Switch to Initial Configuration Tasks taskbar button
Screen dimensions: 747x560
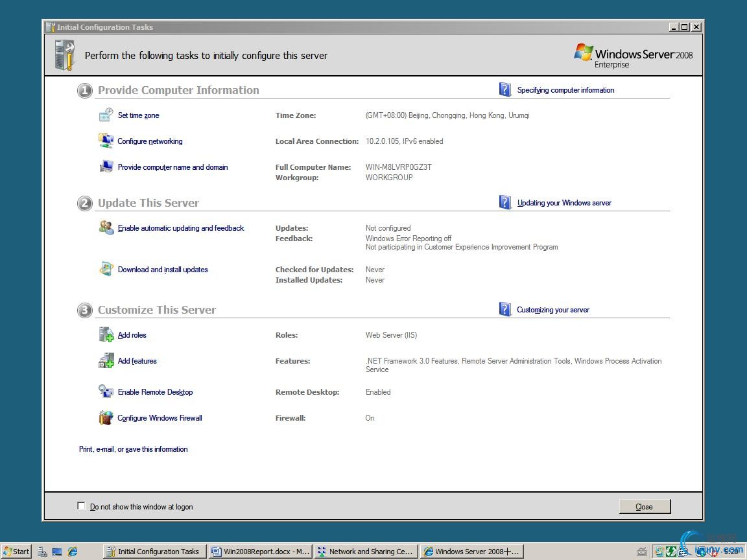tap(154, 552)
